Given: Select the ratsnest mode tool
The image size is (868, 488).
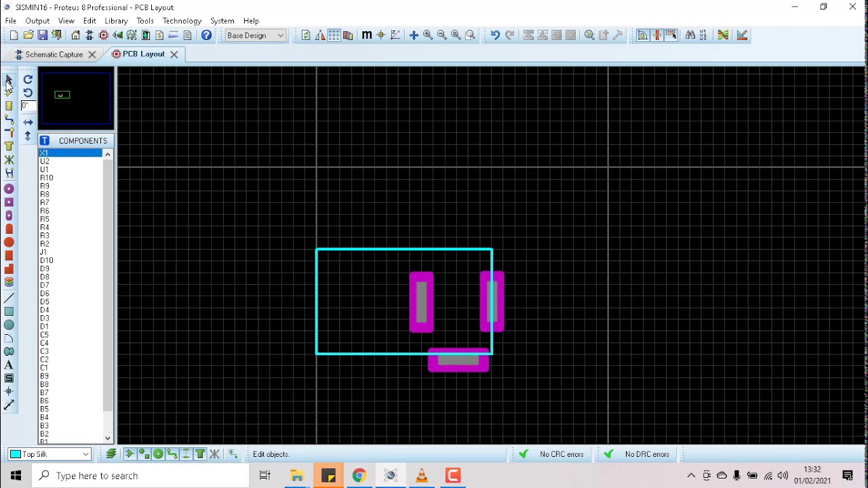Looking at the screenshot, I should (9, 160).
